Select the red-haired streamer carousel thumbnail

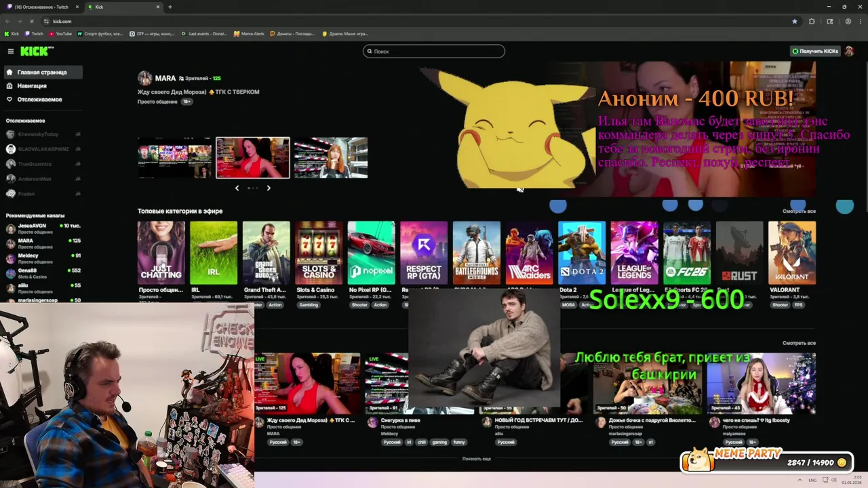tap(331, 158)
